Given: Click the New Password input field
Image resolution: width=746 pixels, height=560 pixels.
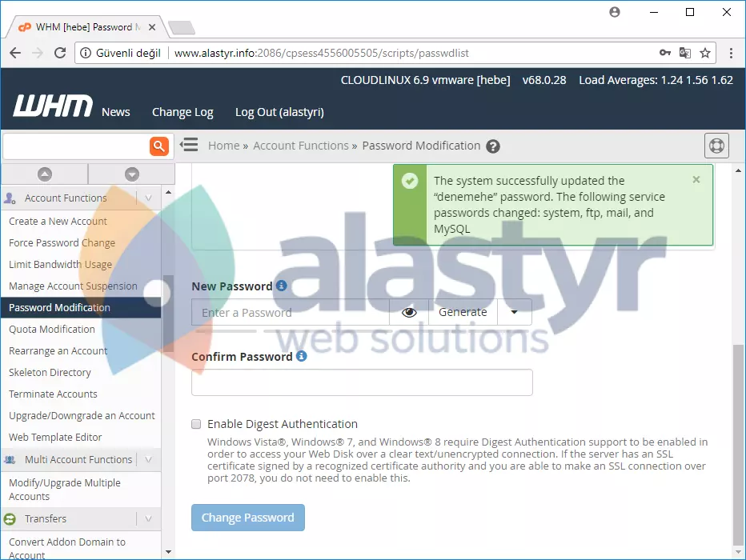Looking at the screenshot, I should click(x=291, y=312).
